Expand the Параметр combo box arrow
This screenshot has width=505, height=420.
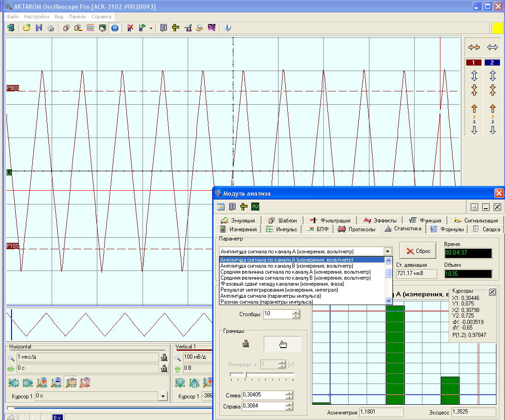click(388, 252)
